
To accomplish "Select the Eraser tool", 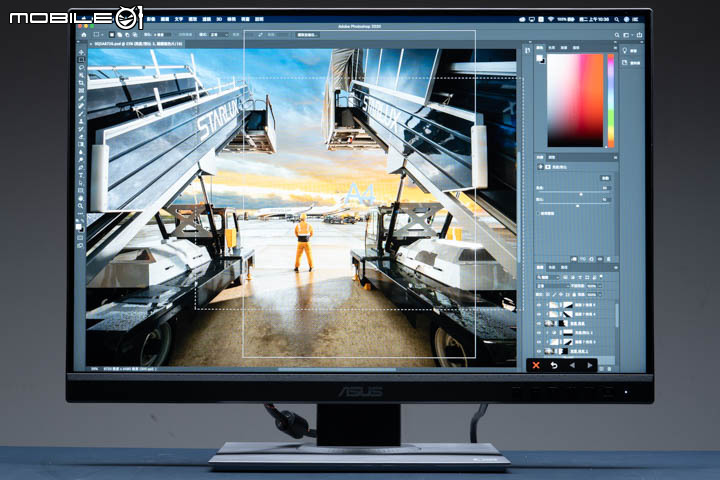I will [x=82, y=136].
